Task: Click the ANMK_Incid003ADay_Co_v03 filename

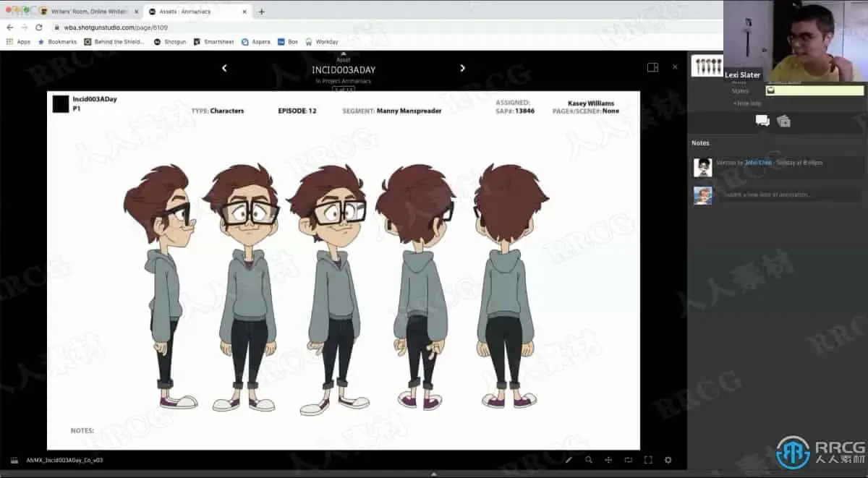Action: (65, 460)
